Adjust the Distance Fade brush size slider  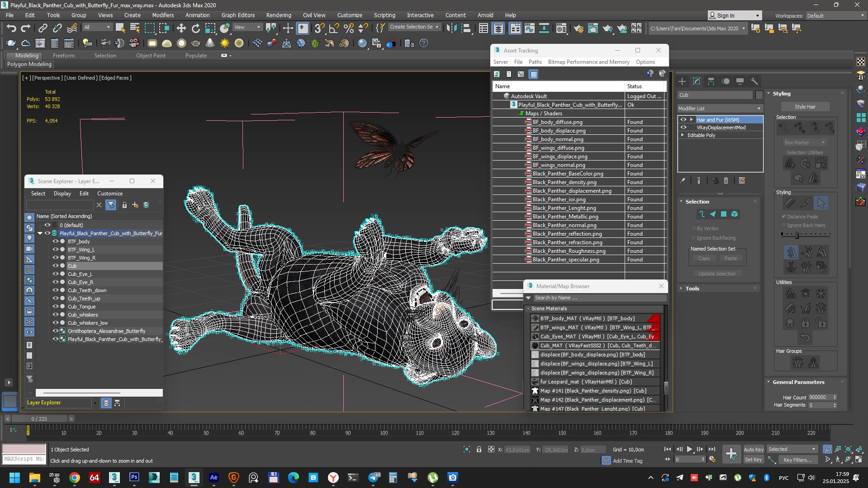(797, 235)
